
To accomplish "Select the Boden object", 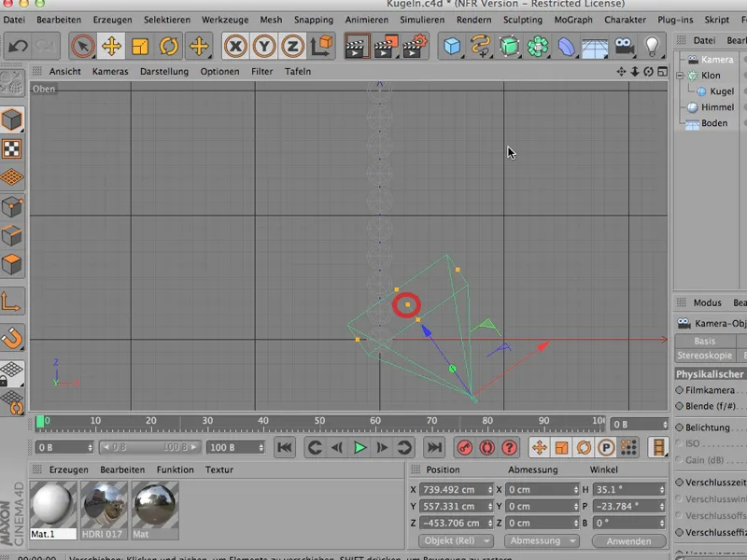I will (x=714, y=123).
